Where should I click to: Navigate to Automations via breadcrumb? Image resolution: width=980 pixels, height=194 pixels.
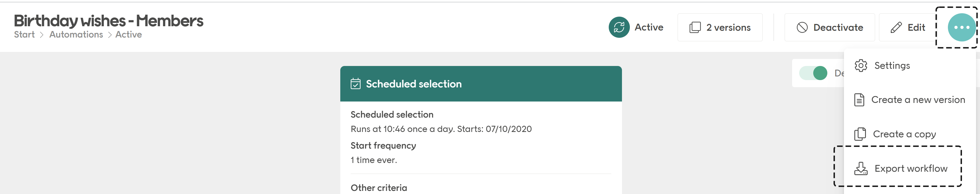pyautogui.click(x=76, y=34)
